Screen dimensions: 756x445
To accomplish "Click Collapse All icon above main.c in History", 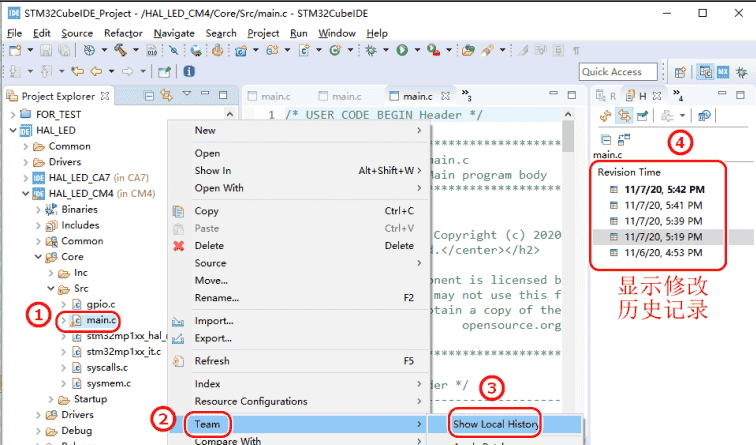I will [604, 139].
